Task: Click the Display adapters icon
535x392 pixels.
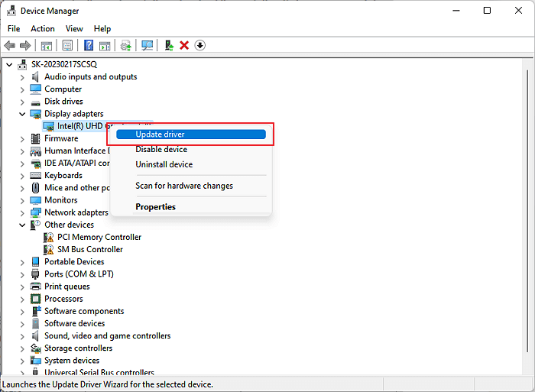Action: tap(35, 114)
